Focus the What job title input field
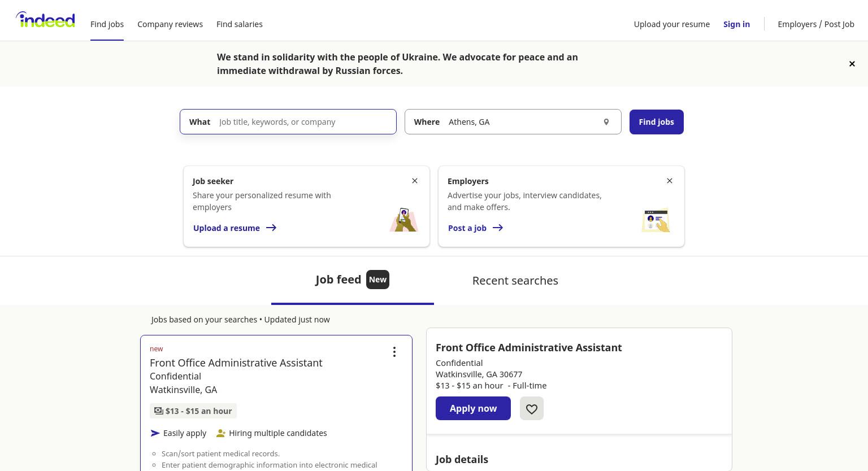 [x=288, y=122]
